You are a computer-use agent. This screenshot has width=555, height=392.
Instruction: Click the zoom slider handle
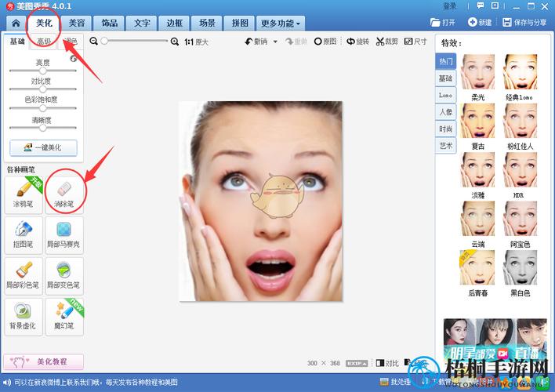click(x=104, y=41)
